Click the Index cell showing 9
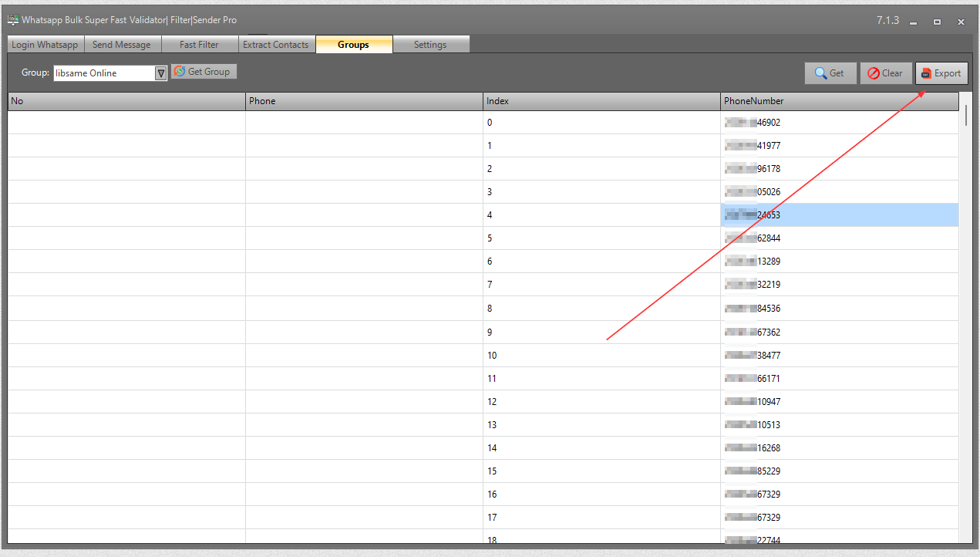Screen dimensions: 980x557 coord(601,333)
